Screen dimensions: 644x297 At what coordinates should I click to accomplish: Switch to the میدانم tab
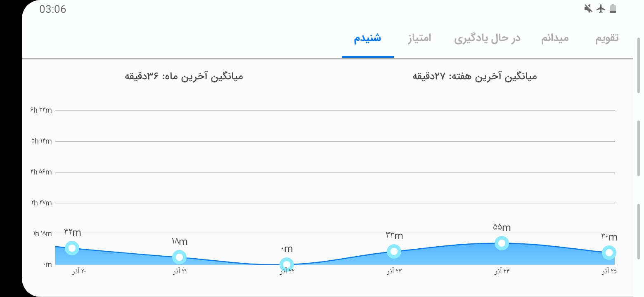pos(555,38)
